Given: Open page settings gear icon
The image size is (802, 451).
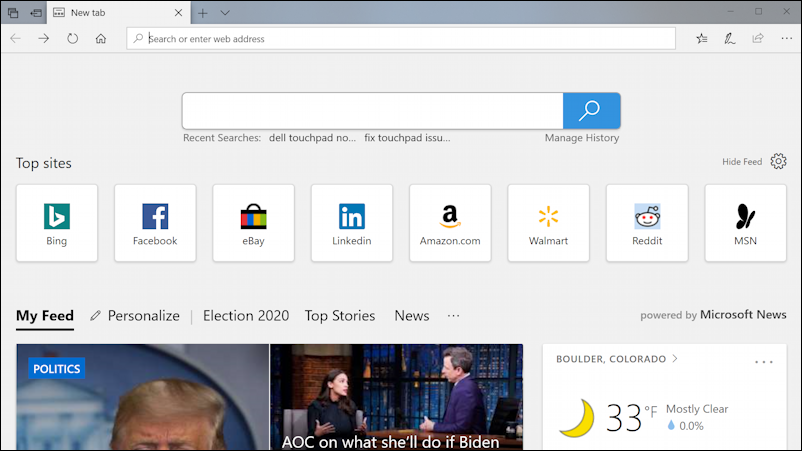Looking at the screenshot, I should 778,162.
